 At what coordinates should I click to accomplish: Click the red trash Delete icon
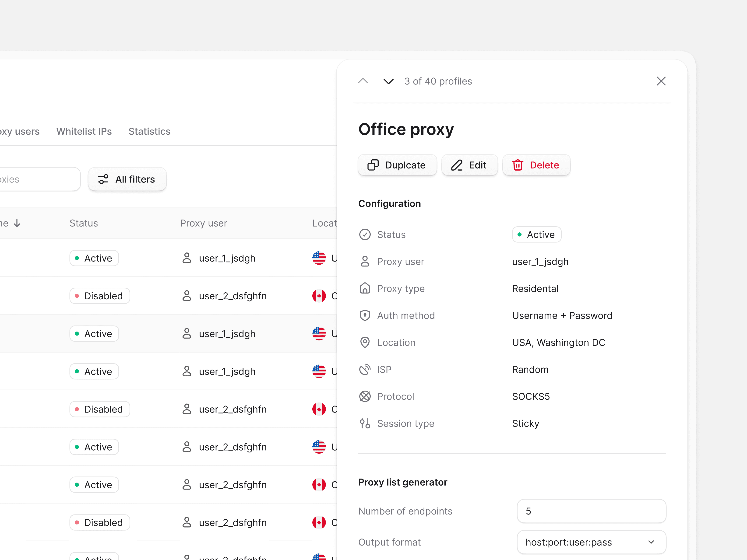(517, 165)
